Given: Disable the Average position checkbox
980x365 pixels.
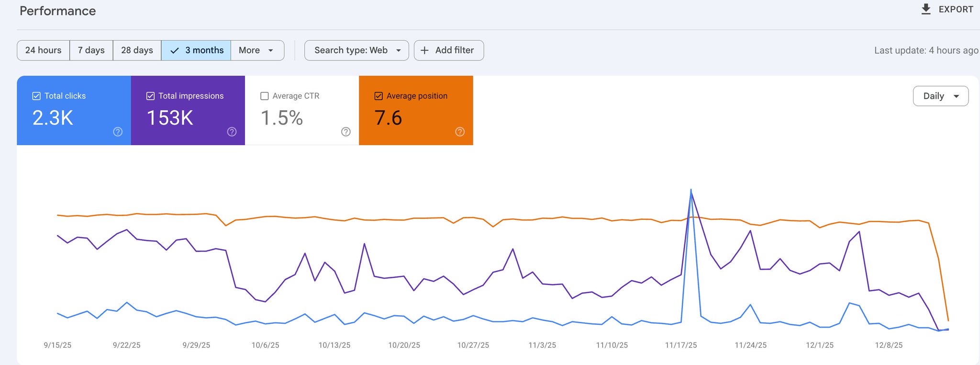Looking at the screenshot, I should [379, 96].
